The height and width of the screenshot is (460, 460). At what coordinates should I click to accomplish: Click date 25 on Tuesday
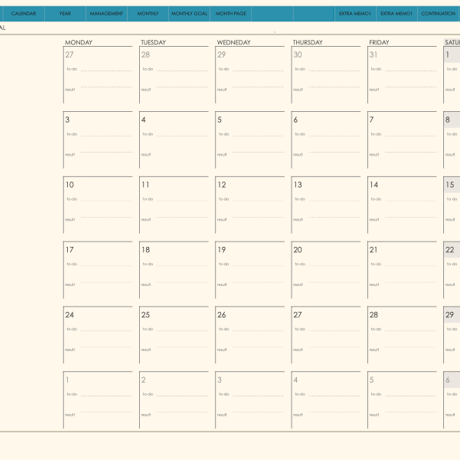[x=146, y=315]
